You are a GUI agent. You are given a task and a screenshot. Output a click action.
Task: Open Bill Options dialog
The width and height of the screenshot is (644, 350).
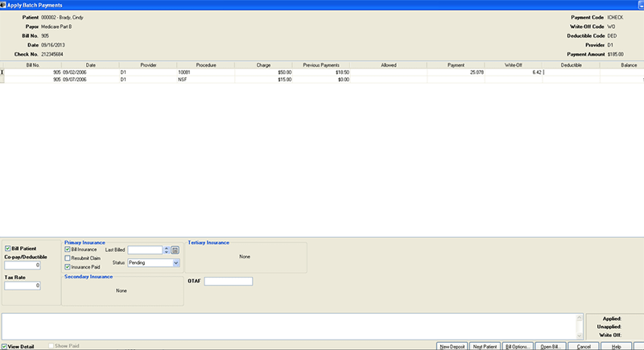tap(518, 346)
